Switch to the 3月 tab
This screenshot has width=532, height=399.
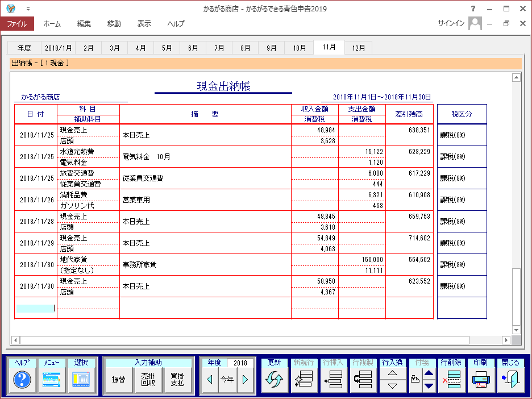point(115,48)
